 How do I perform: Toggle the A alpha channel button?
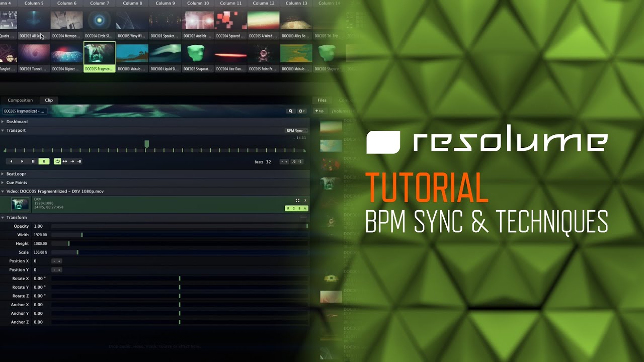pos(305,208)
